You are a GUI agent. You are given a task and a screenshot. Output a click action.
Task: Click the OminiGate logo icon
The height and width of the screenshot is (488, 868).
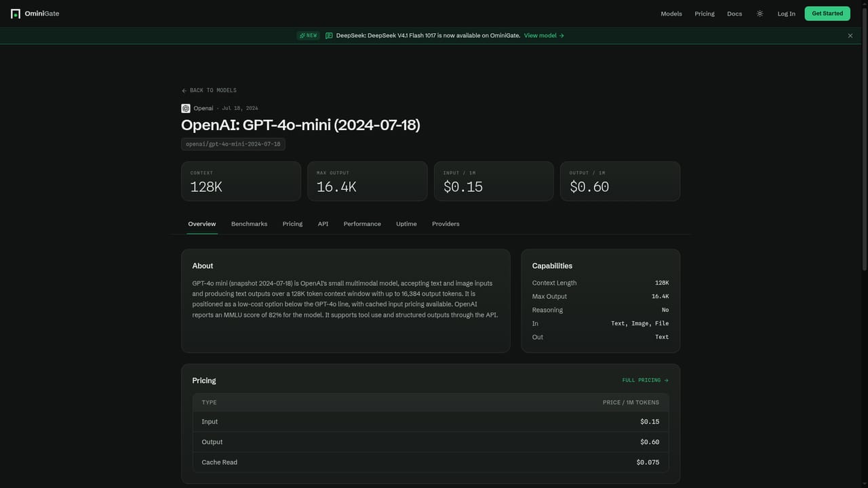point(16,14)
